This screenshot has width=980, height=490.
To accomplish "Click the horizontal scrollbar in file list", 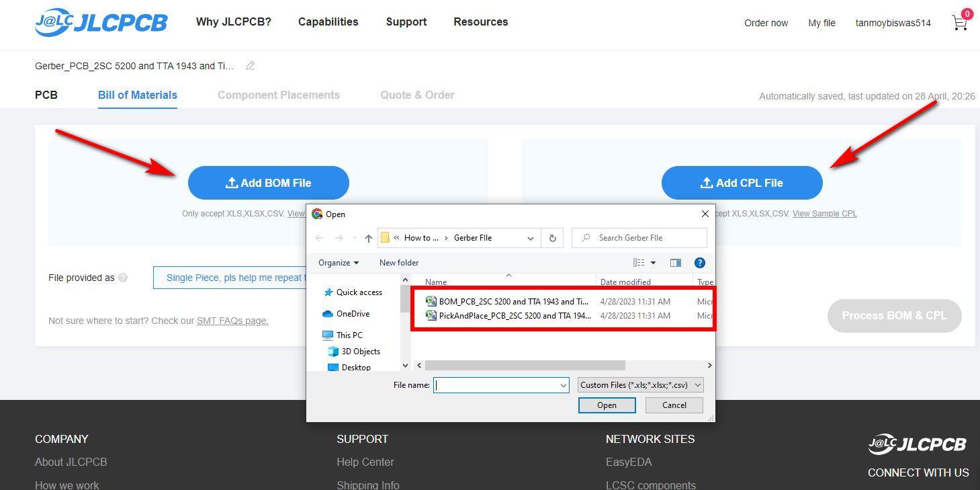I will pyautogui.click(x=525, y=365).
